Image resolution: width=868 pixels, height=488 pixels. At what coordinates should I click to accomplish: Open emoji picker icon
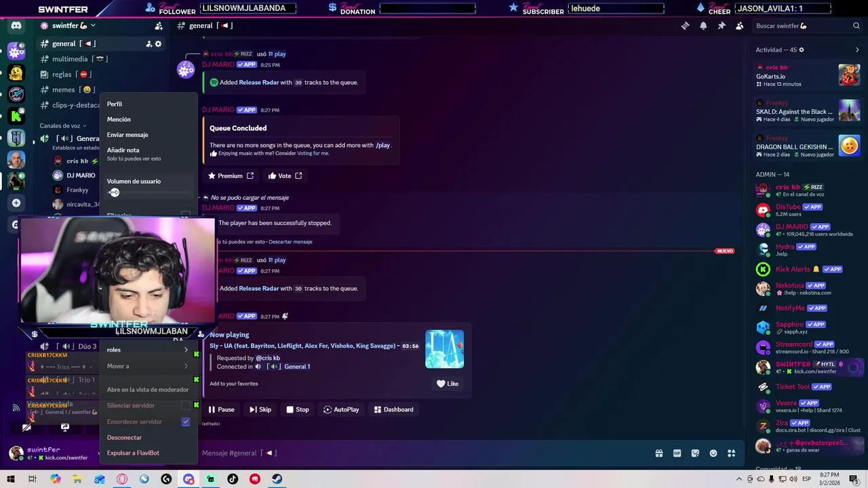click(713, 453)
